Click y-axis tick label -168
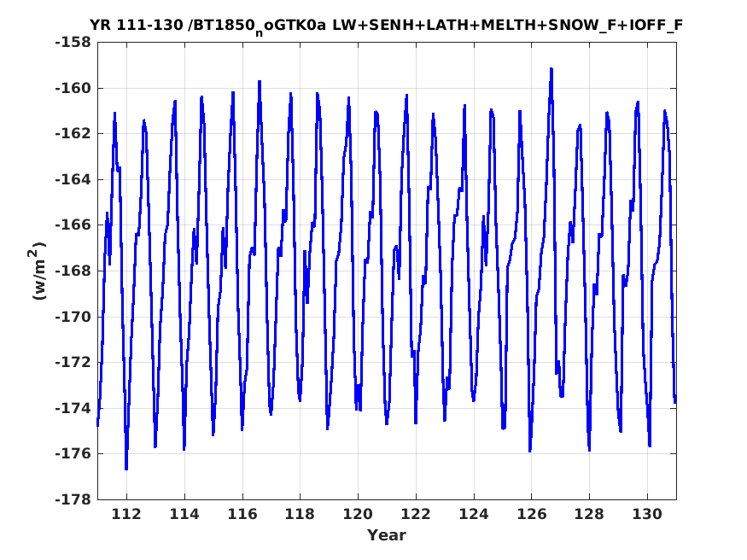The width and height of the screenshot is (747, 560). [x=73, y=271]
